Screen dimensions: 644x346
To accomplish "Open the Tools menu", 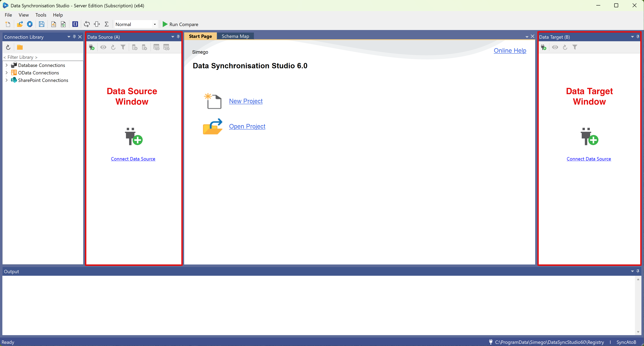I will click(x=41, y=15).
